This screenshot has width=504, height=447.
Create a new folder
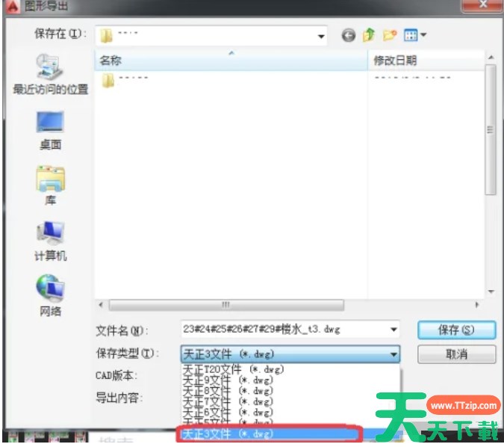coord(390,34)
